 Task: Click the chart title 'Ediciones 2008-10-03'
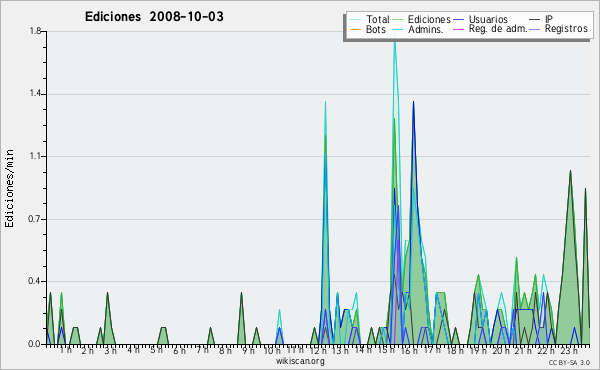[154, 17]
